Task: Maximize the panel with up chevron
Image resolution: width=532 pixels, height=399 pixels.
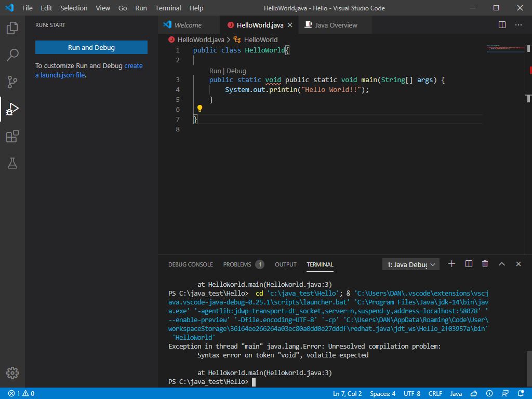Action: pyautogui.click(x=501, y=264)
